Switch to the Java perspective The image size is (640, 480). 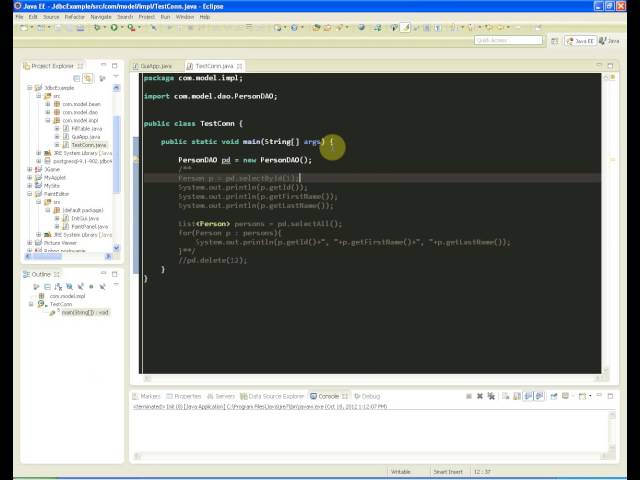pyautogui.click(x=609, y=41)
